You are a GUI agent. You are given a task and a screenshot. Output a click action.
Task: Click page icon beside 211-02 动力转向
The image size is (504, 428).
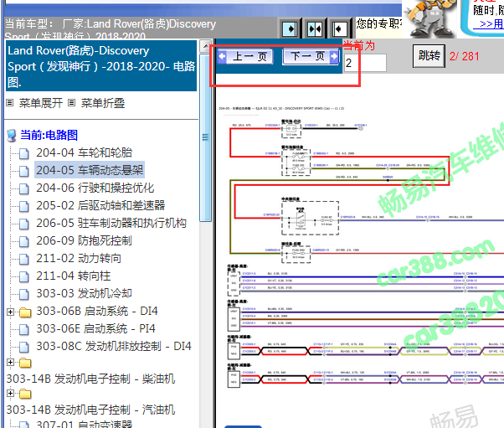[23, 259]
